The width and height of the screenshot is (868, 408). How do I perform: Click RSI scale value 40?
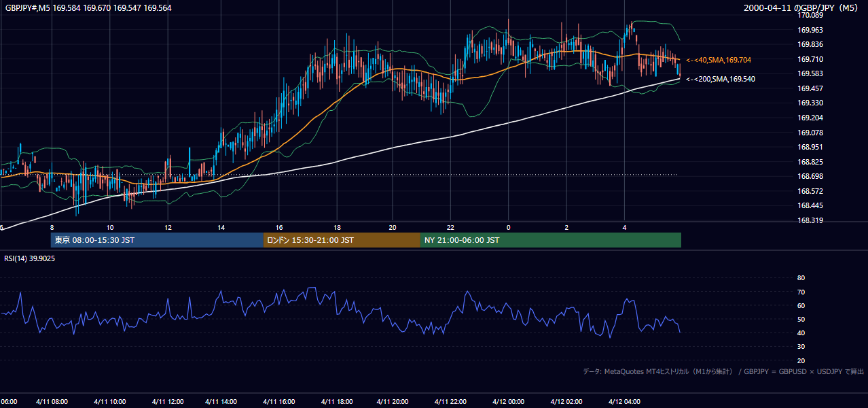pos(801,333)
